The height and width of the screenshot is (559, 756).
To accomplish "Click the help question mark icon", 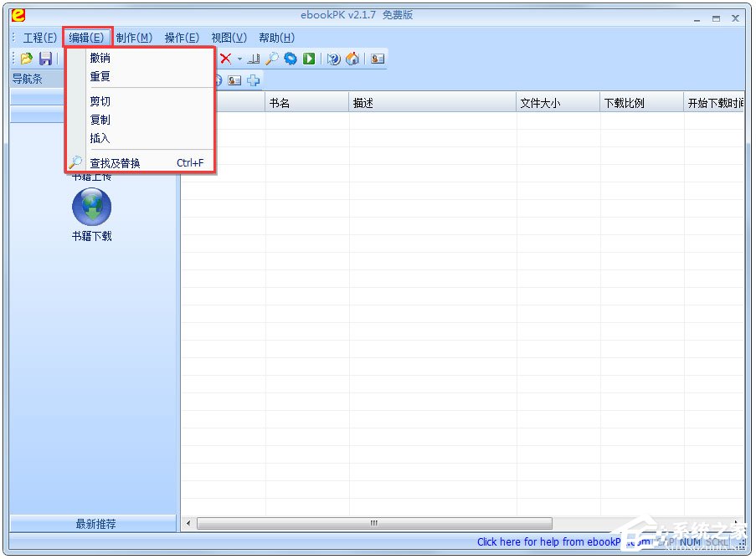I will click(333, 59).
